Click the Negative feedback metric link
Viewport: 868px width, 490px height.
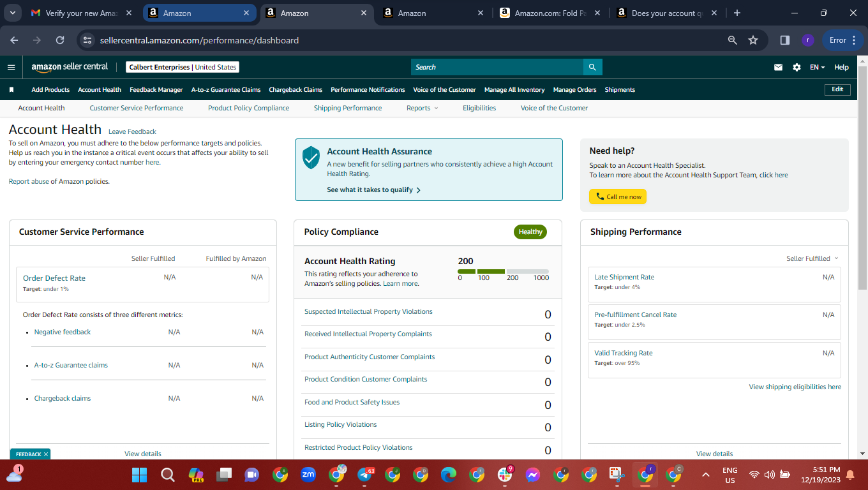click(63, 332)
